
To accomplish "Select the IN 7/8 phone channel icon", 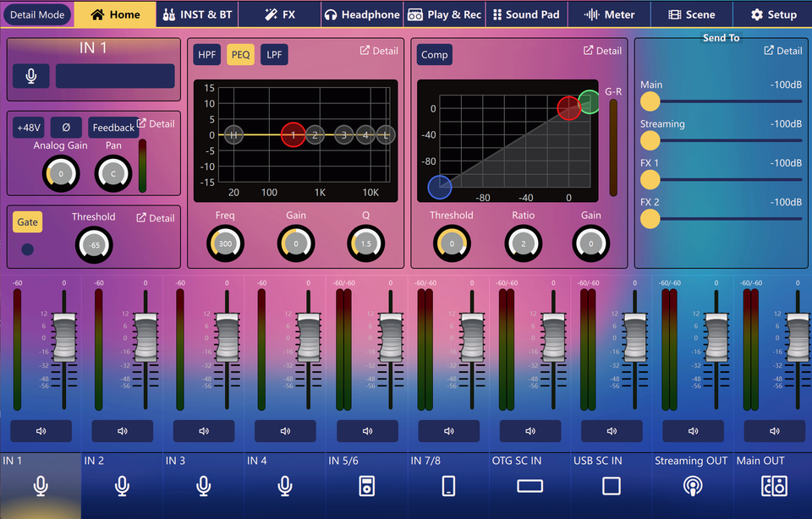I will [x=448, y=486].
